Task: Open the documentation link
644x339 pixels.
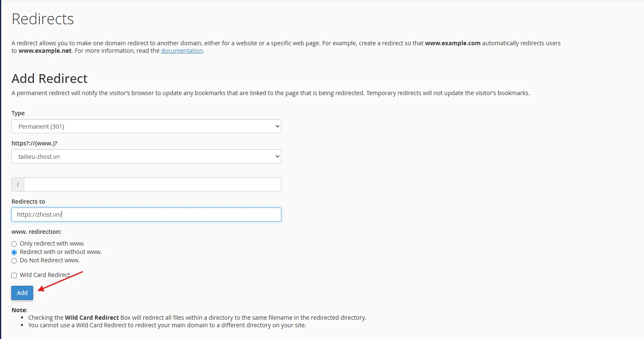Action: [x=182, y=51]
